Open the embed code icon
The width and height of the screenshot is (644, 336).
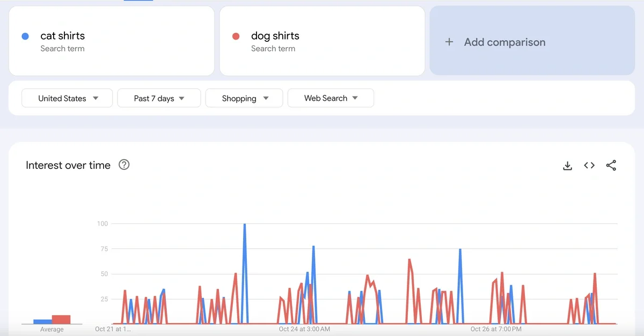[589, 166]
